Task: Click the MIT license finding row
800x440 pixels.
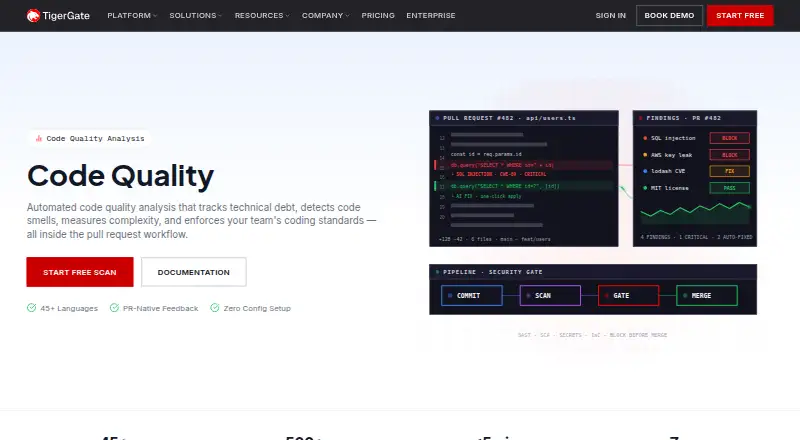Action: click(695, 188)
